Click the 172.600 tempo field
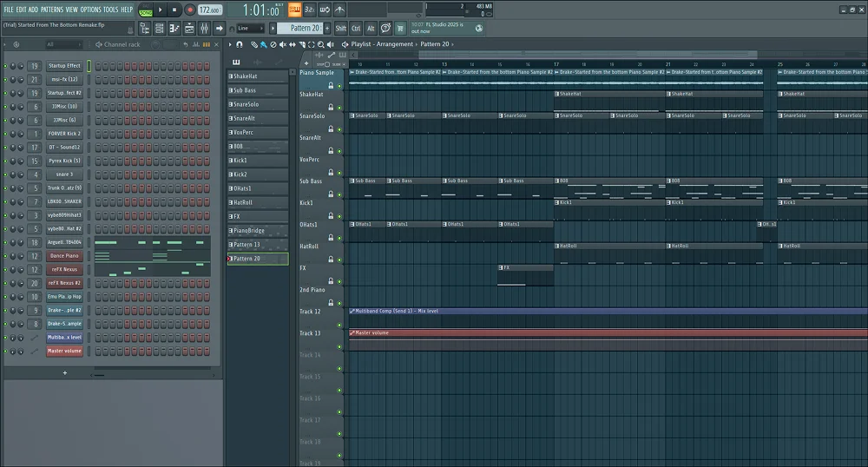This screenshot has width=868, height=467. point(210,10)
